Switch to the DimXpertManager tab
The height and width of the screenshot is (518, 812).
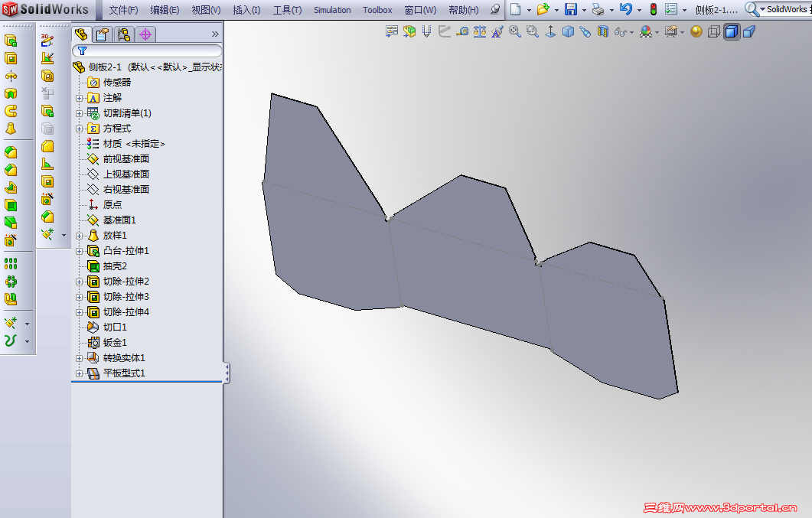coord(145,34)
